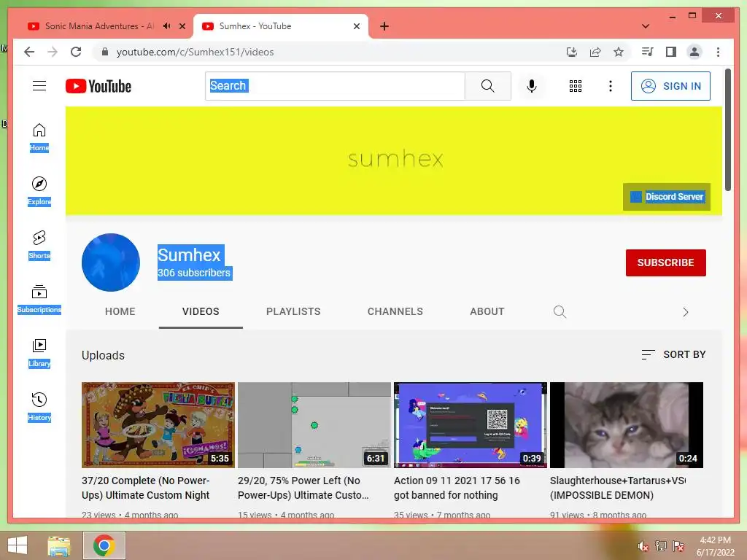Toggle the browser side panel
Image resolution: width=747 pixels, height=560 pixels.
coord(671,52)
